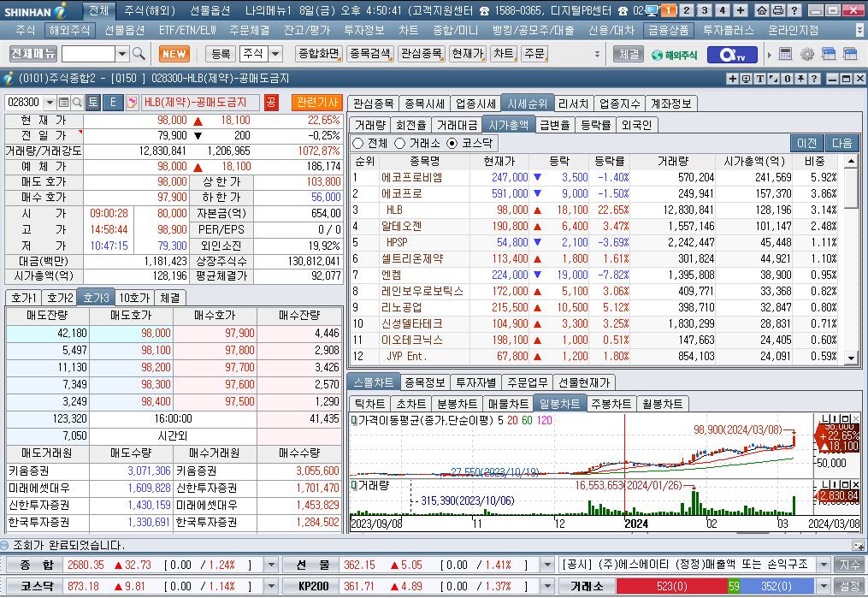Screen dimensions: 868x598
Task: Open the stock code 028300 history dropdown
Action: [x=50, y=103]
